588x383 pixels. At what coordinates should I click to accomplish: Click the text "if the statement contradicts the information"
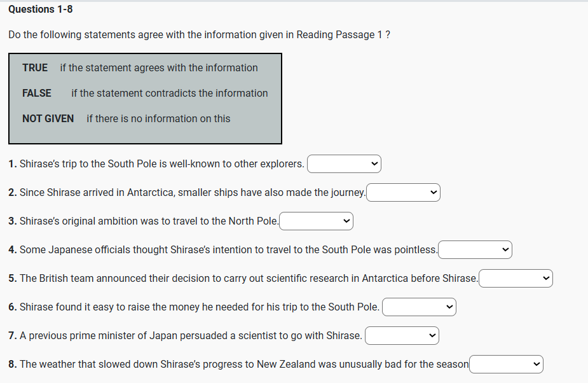tap(170, 93)
